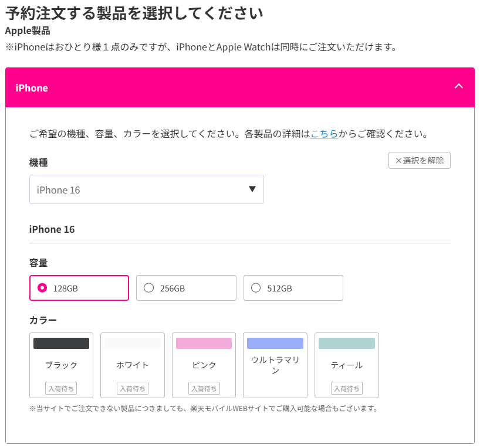Screen dimensions: 480x448
Task: Click the selected 128GB radio button
Action: [x=42, y=287]
